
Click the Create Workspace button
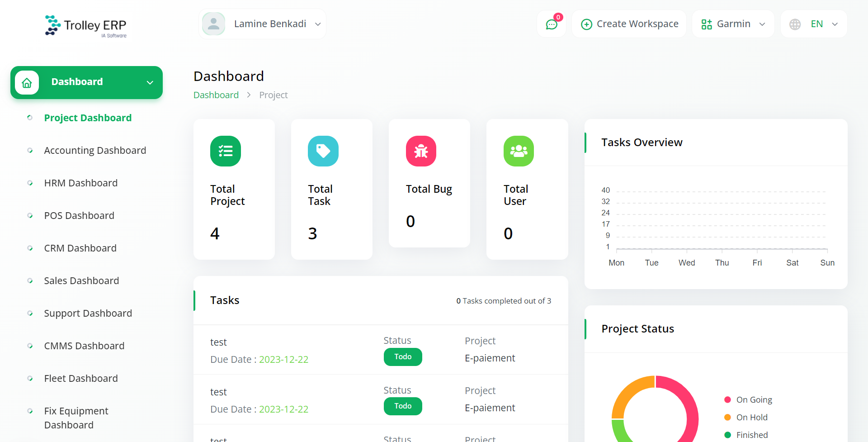(629, 24)
